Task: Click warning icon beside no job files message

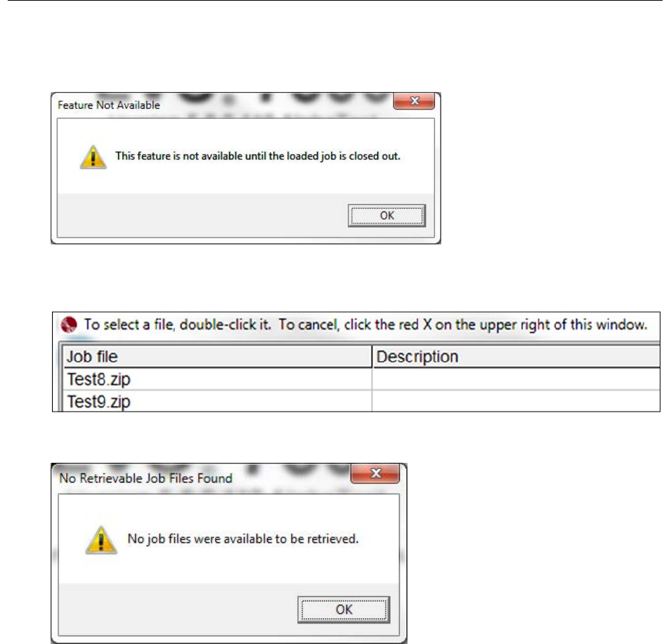Action: point(101,540)
